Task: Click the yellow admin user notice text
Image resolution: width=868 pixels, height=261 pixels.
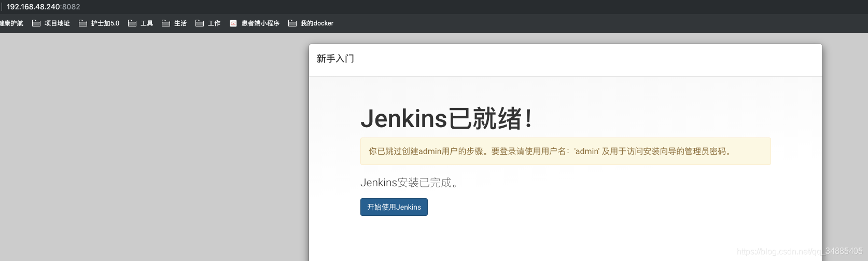Action: point(550,152)
